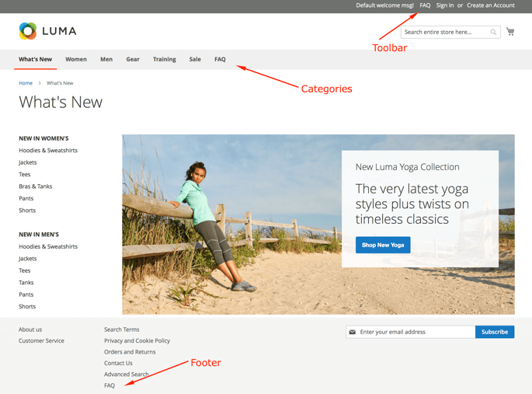The image size is (532, 394).
Task: Open Sale category menu
Action: [x=195, y=59]
